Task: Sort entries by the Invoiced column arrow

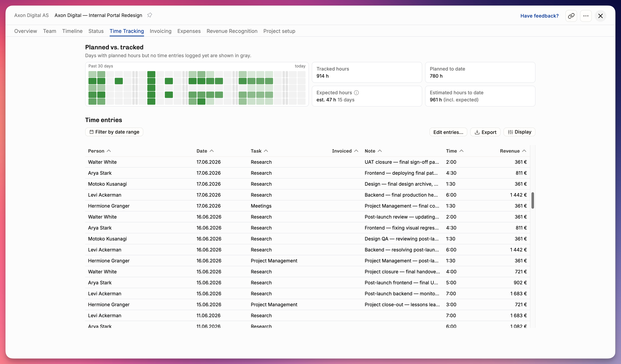Action: tap(356, 151)
